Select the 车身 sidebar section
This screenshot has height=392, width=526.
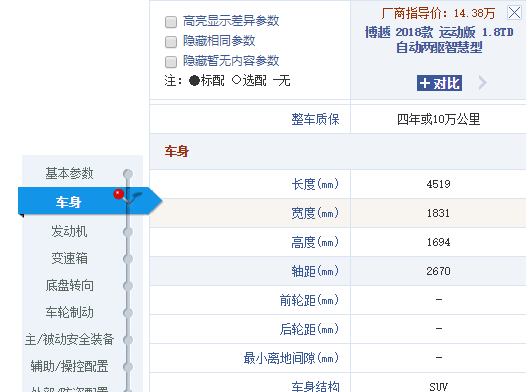pyautogui.click(x=68, y=202)
